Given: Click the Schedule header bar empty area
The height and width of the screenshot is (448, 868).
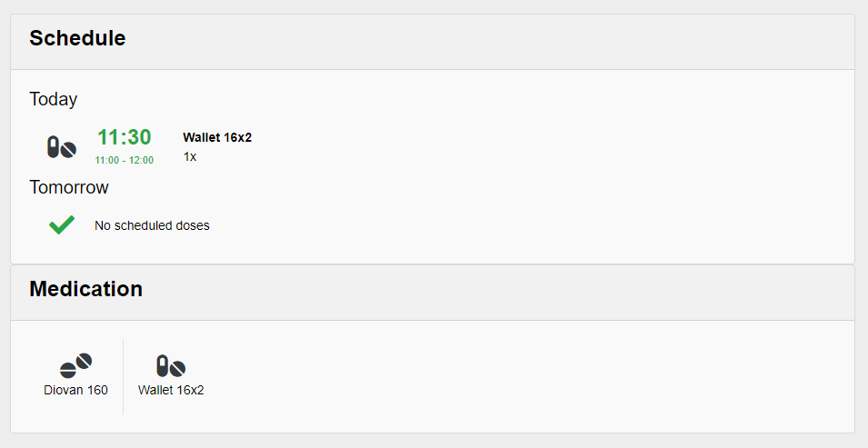Looking at the screenshot, I should point(487,42).
